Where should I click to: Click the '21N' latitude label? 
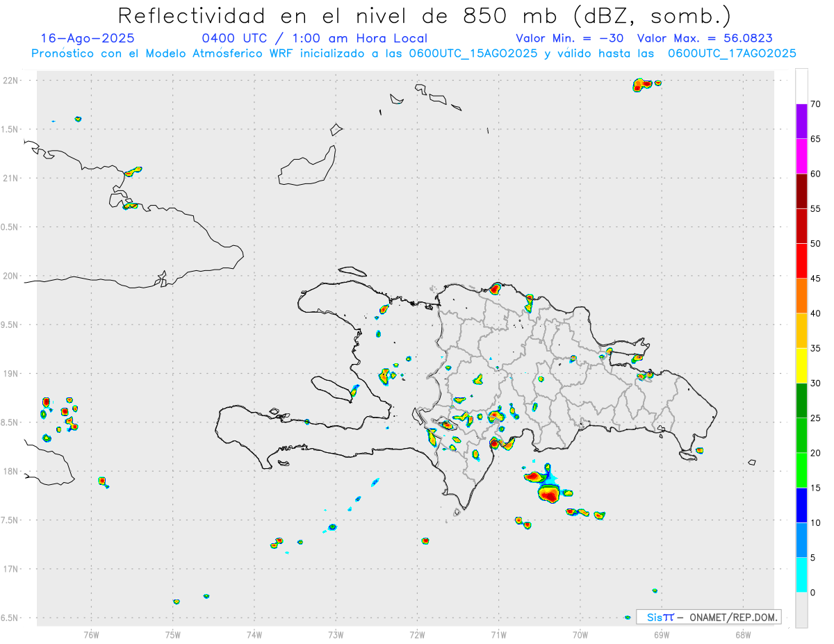click(x=12, y=178)
